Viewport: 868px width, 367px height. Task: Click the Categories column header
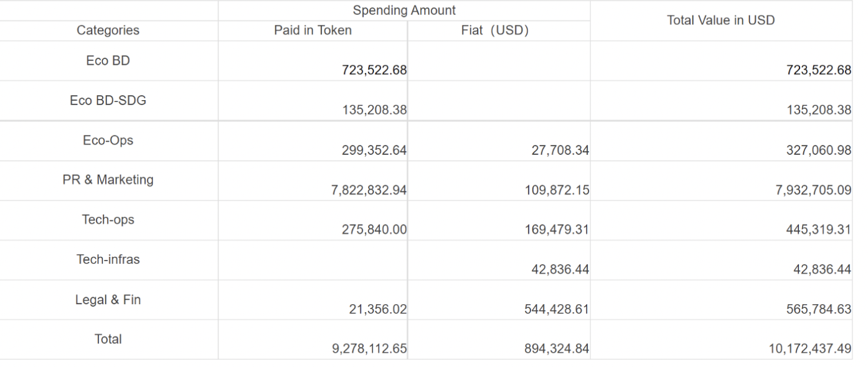(x=108, y=30)
